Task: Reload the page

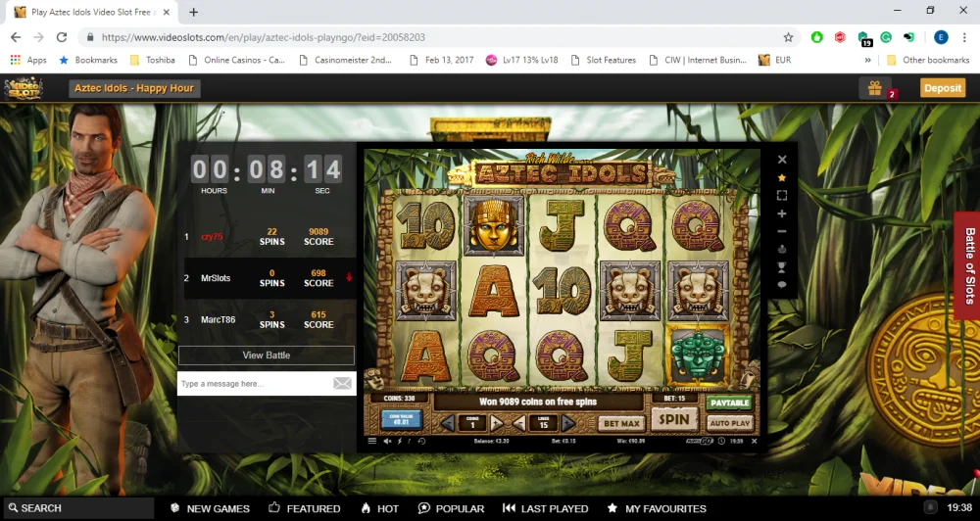Action: 61,37
